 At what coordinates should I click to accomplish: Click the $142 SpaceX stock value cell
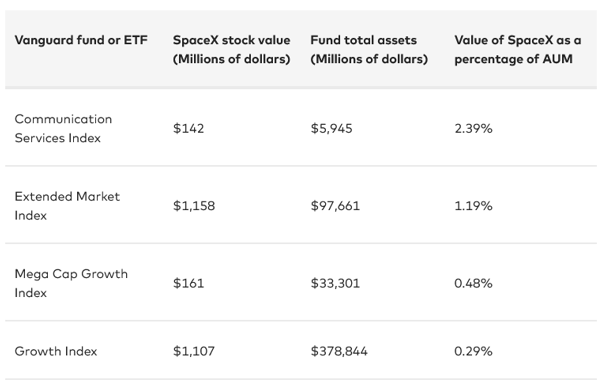(x=188, y=128)
